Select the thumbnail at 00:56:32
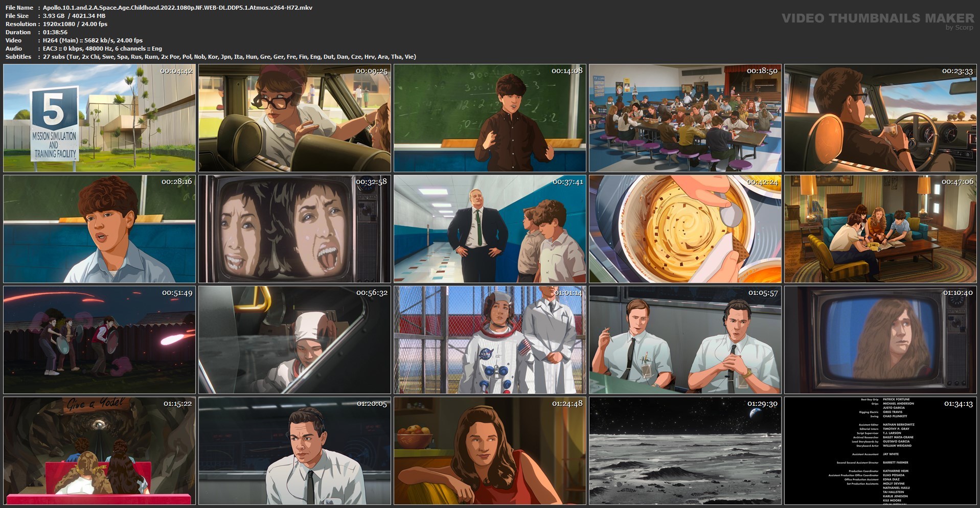 coord(294,340)
